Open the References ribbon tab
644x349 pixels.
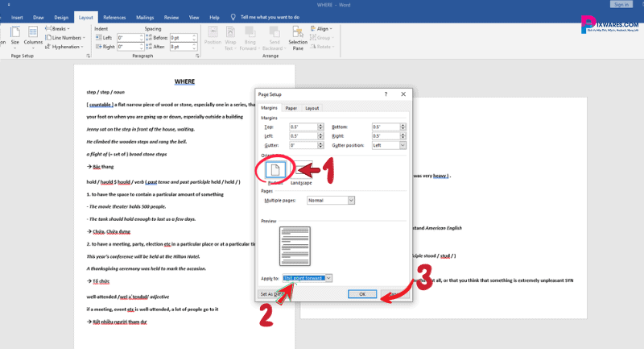coord(114,16)
